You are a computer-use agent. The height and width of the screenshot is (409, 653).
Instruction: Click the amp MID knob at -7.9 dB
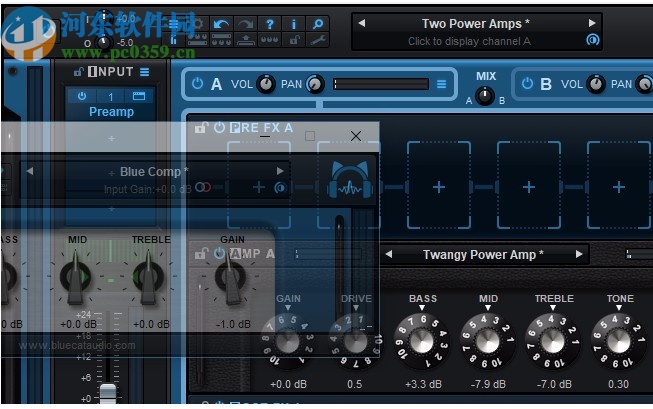pos(487,342)
